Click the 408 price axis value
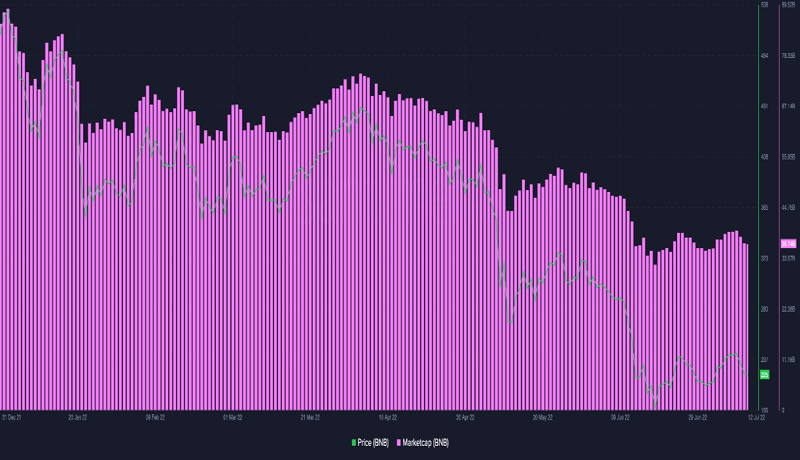The image size is (800, 460). click(x=764, y=157)
